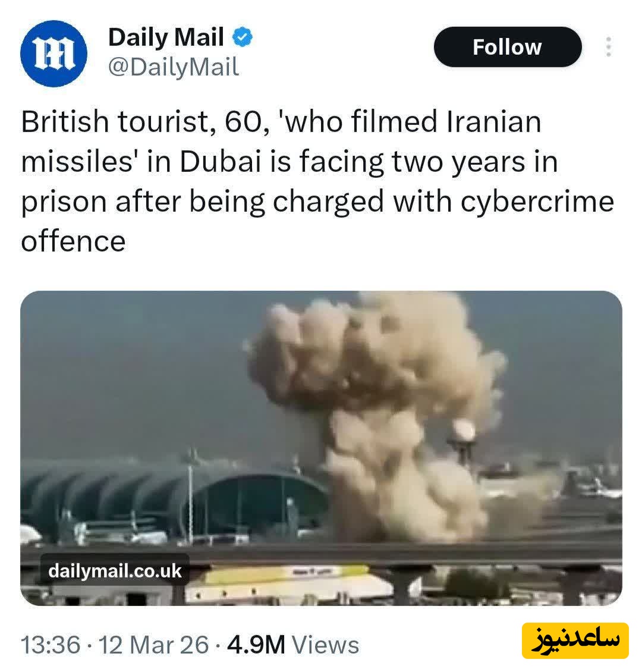Viewport: 642px width, 672px height.
Task: View the 4.9M Views analytics
Action: coord(294,645)
